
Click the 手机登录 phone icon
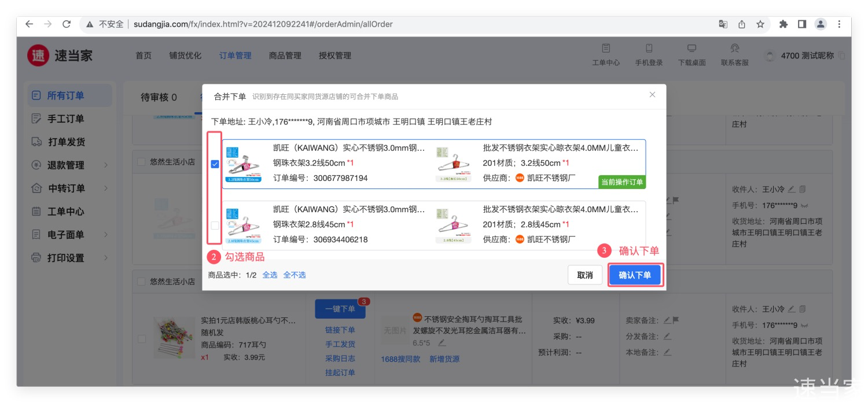click(649, 49)
